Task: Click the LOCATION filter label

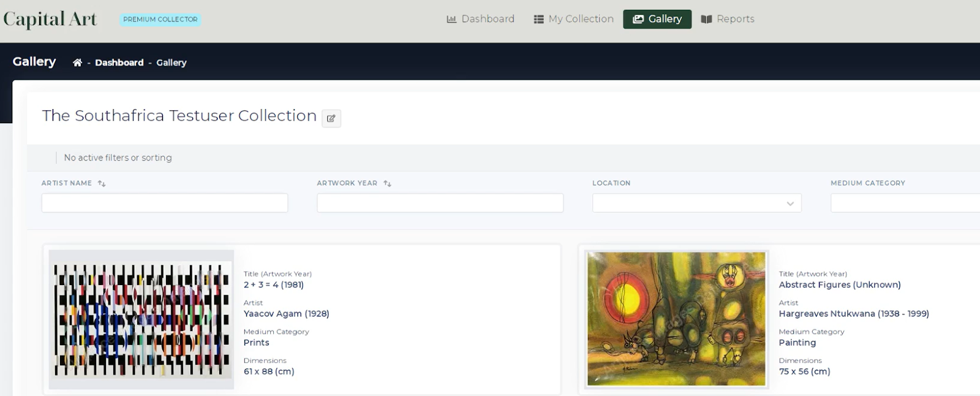Action: pos(611,183)
